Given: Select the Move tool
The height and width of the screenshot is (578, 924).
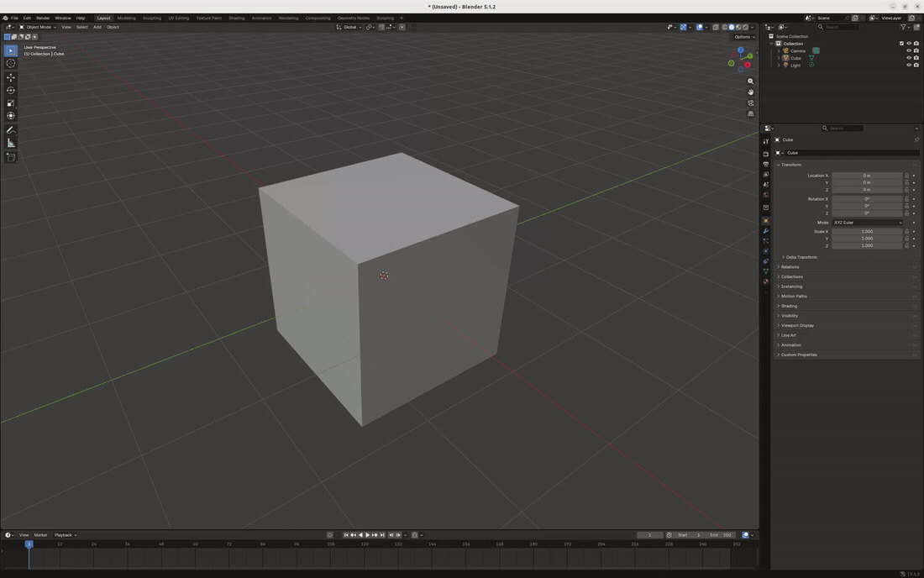Looking at the screenshot, I should [11, 78].
